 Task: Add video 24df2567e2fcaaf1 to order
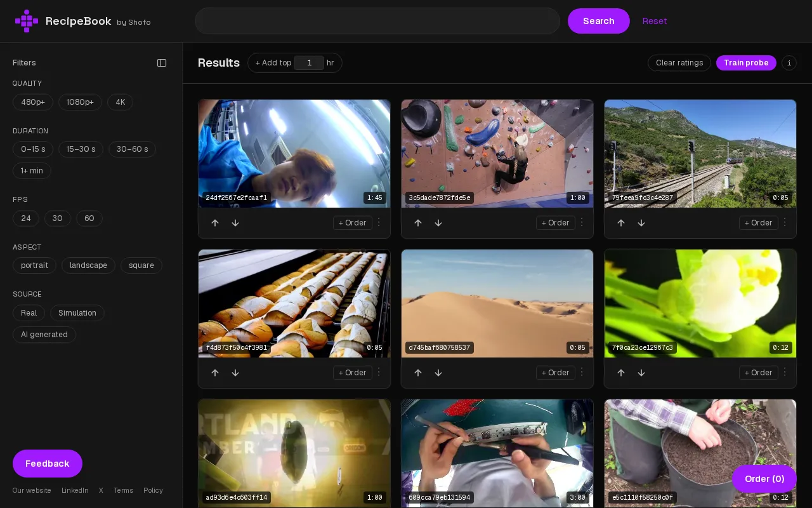click(353, 223)
